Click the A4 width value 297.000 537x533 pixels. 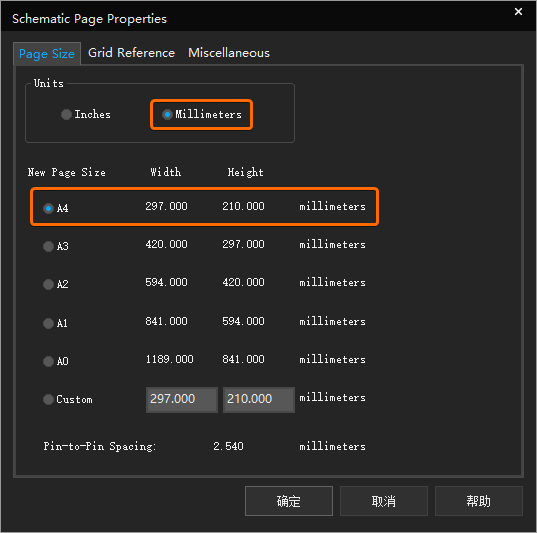[x=166, y=206]
